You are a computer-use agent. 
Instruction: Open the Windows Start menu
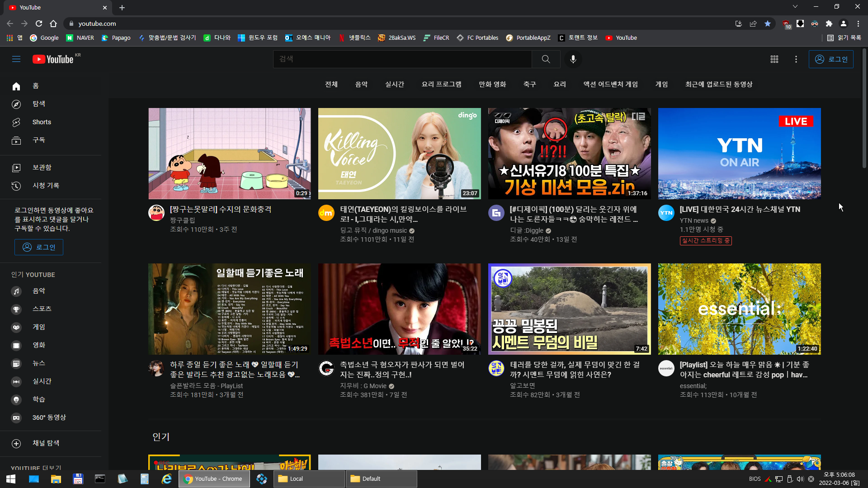(11, 479)
